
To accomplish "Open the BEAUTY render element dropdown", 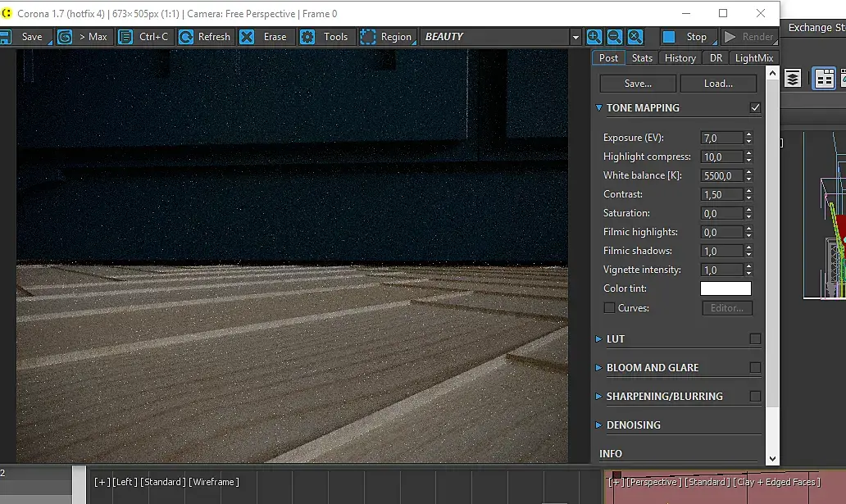I will pos(575,37).
